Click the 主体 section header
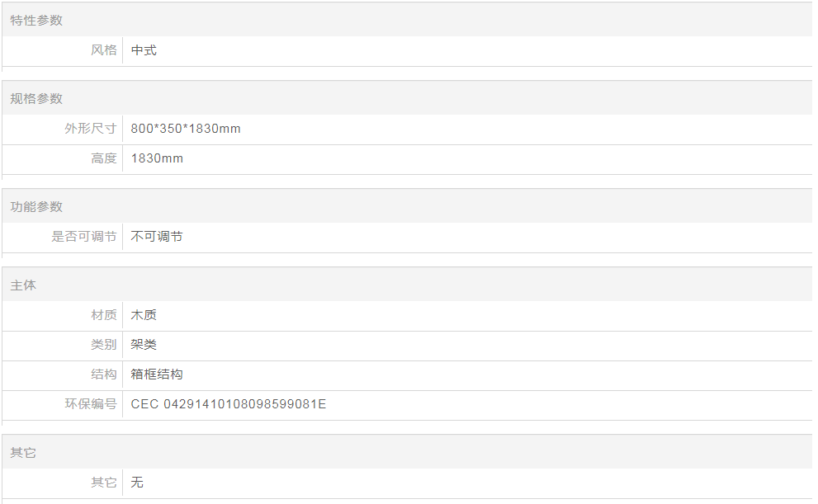 pos(23,285)
